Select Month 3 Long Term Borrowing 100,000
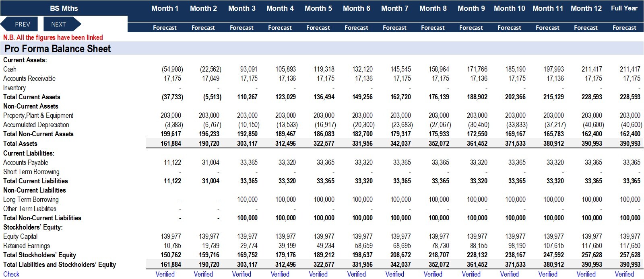 [247, 199]
